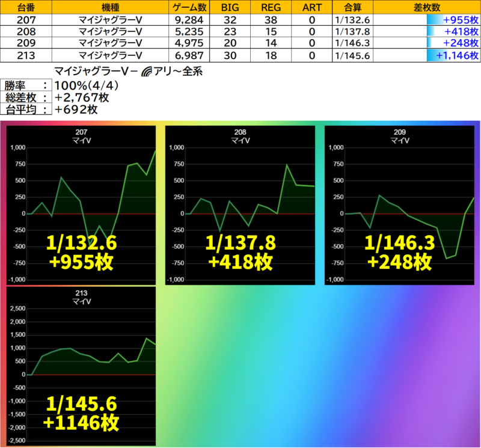Viewport: 481px width, 448px height.
Task: Select game count 4,975
Action: pyautogui.click(x=189, y=43)
